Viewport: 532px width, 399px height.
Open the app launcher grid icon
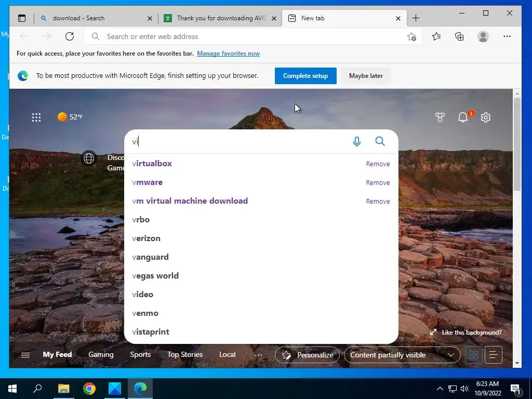36,117
